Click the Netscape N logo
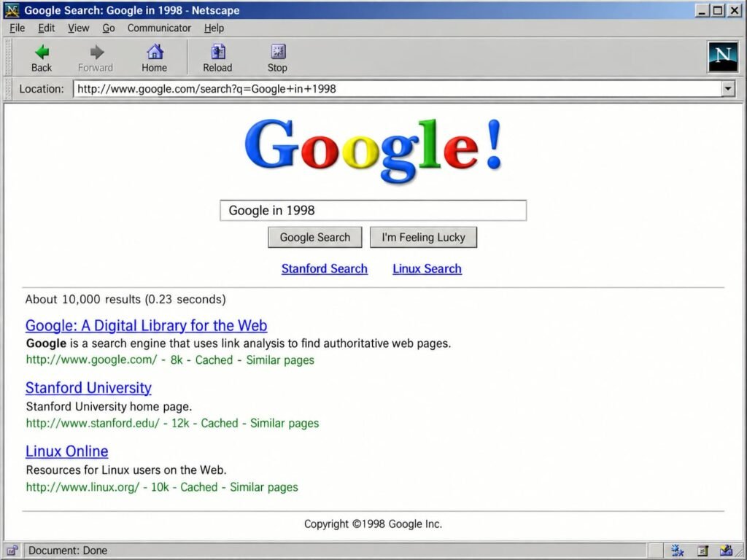Screen dimensions: 747x560 tap(723, 57)
